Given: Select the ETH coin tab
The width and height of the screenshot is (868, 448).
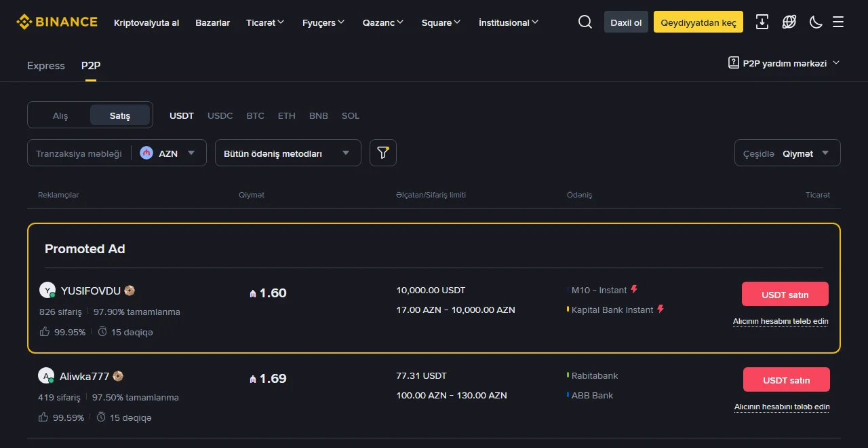Looking at the screenshot, I should (287, 115).
